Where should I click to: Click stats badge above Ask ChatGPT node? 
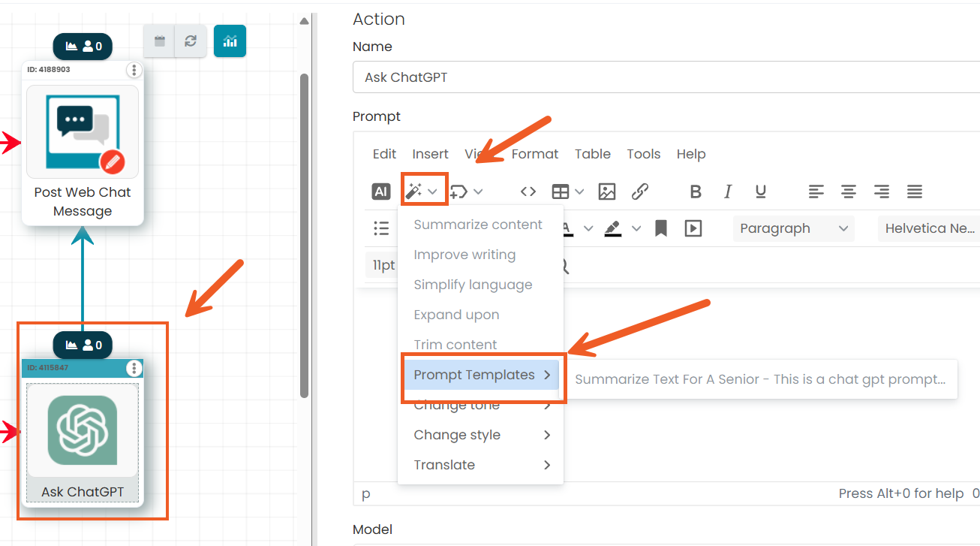(x=83, y=345)
